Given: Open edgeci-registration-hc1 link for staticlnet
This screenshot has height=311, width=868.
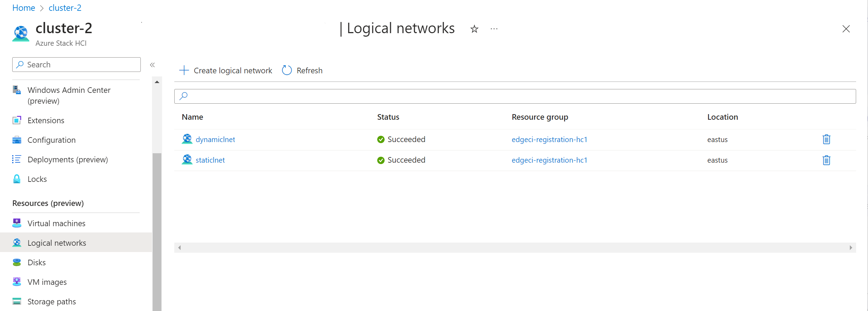Looking at the screenshot, I should click(x=549, y=160).
